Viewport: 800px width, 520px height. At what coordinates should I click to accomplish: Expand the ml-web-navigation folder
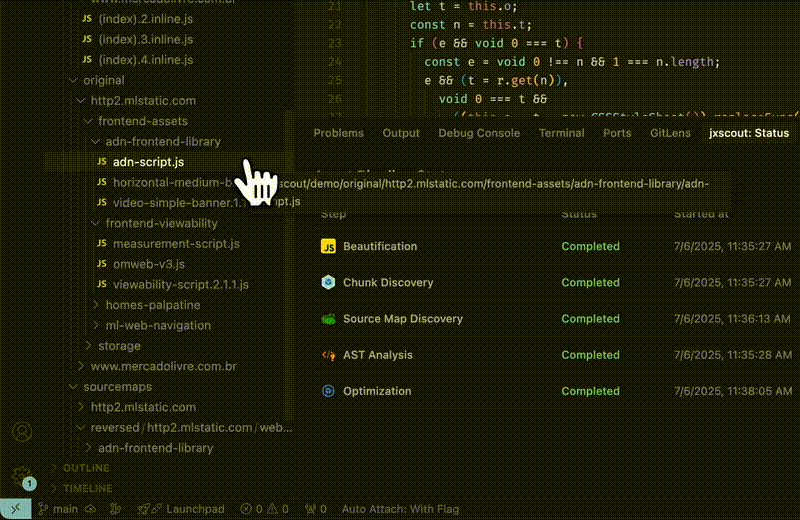tap(95, 325)
